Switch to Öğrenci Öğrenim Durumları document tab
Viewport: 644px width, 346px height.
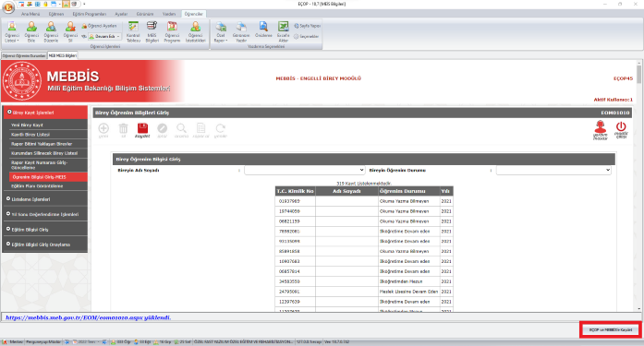(24, 55)
